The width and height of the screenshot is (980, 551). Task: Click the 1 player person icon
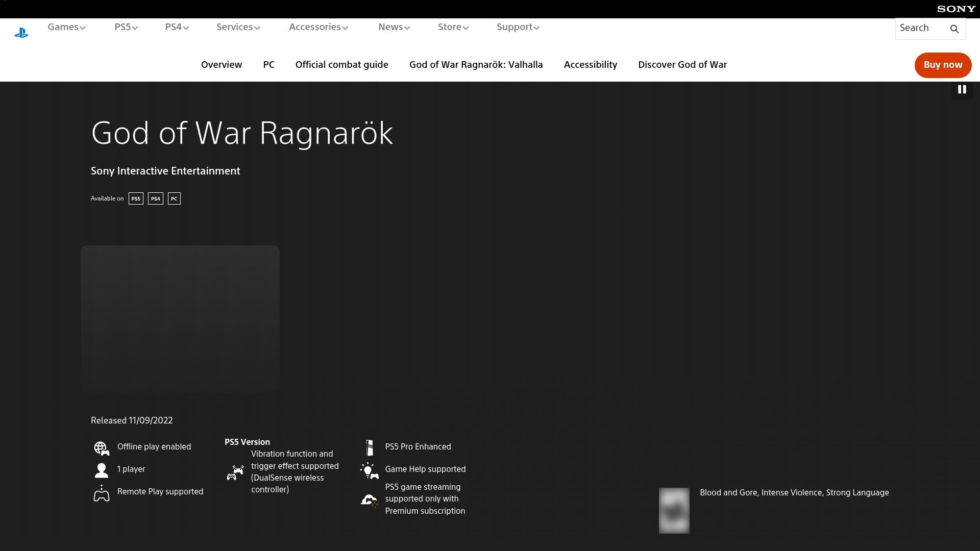tap(101, 470)
